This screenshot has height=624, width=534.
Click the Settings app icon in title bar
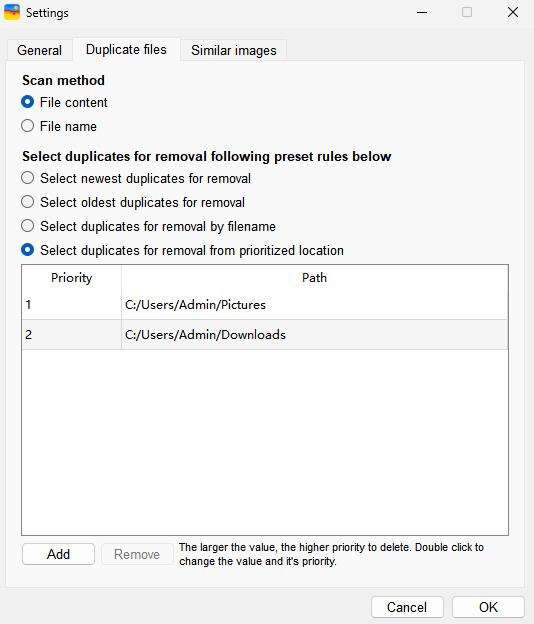click(12, 12)
